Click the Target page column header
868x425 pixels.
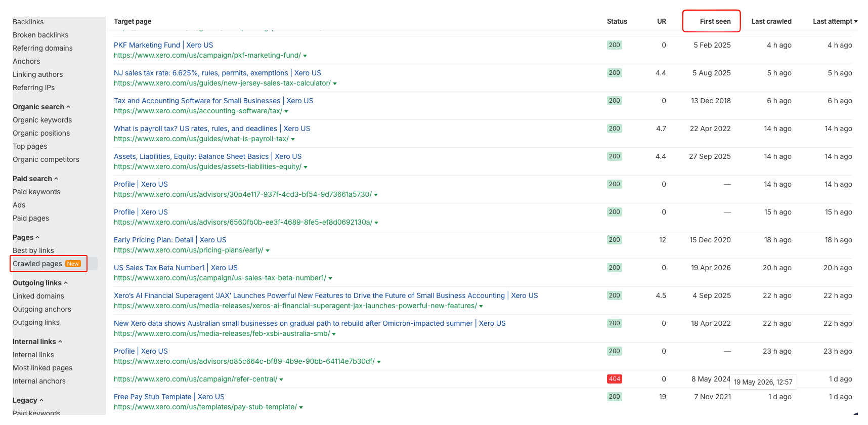133,21
